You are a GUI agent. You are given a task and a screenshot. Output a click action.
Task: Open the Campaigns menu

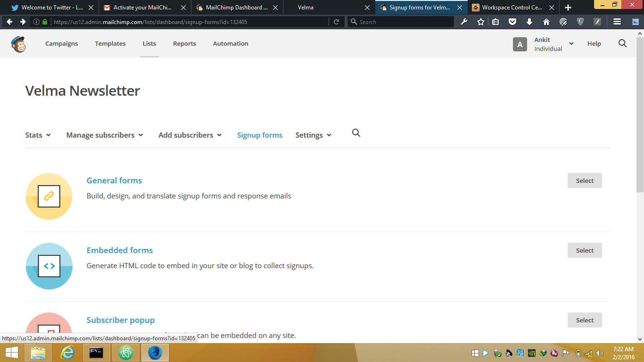62,43
